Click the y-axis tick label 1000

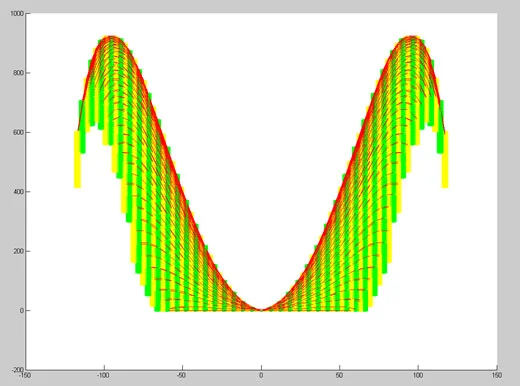(17, 14)
